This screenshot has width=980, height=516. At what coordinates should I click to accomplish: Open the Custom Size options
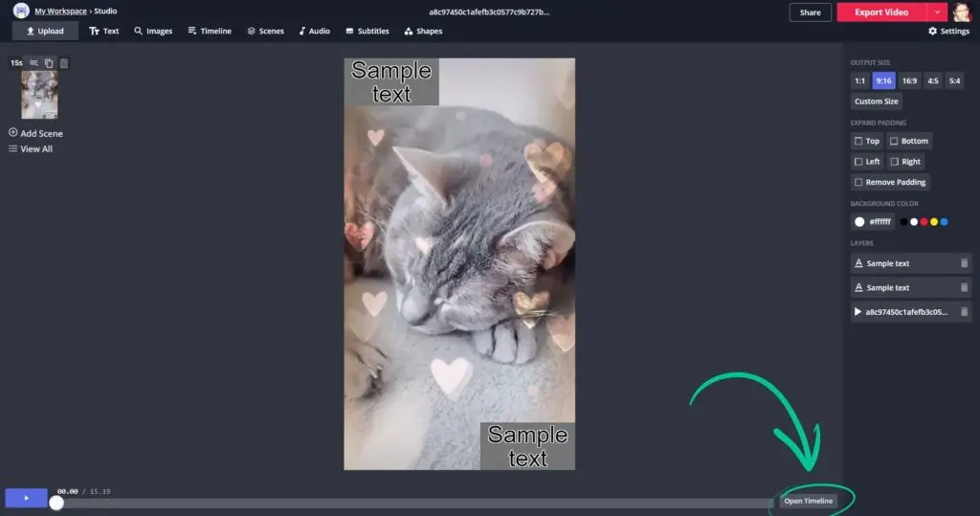876,101
